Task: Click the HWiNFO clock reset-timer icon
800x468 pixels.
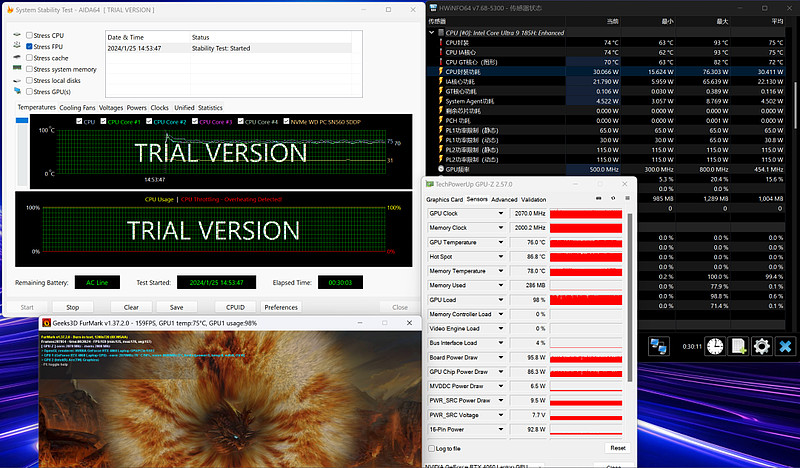Action: tap(715, 346)
